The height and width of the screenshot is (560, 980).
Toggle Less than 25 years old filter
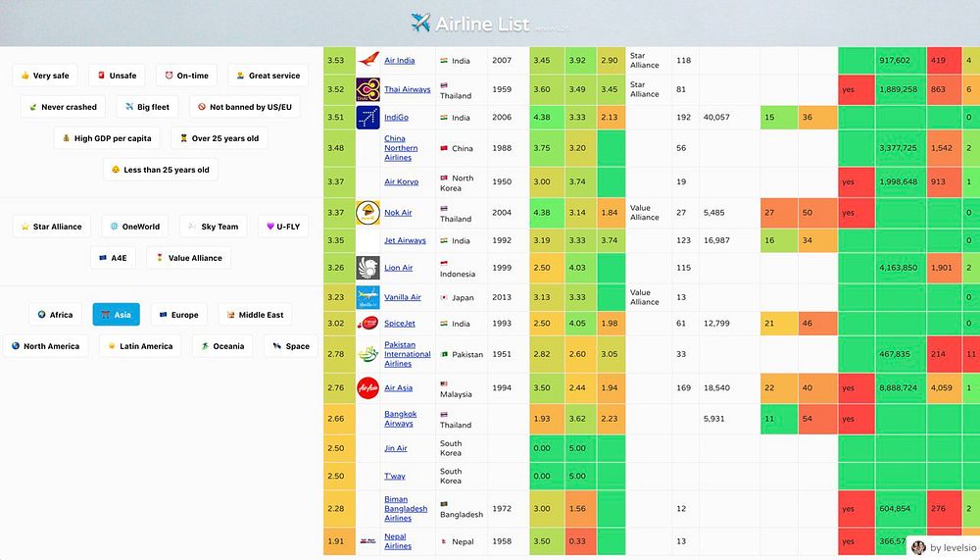click(160, 169)
